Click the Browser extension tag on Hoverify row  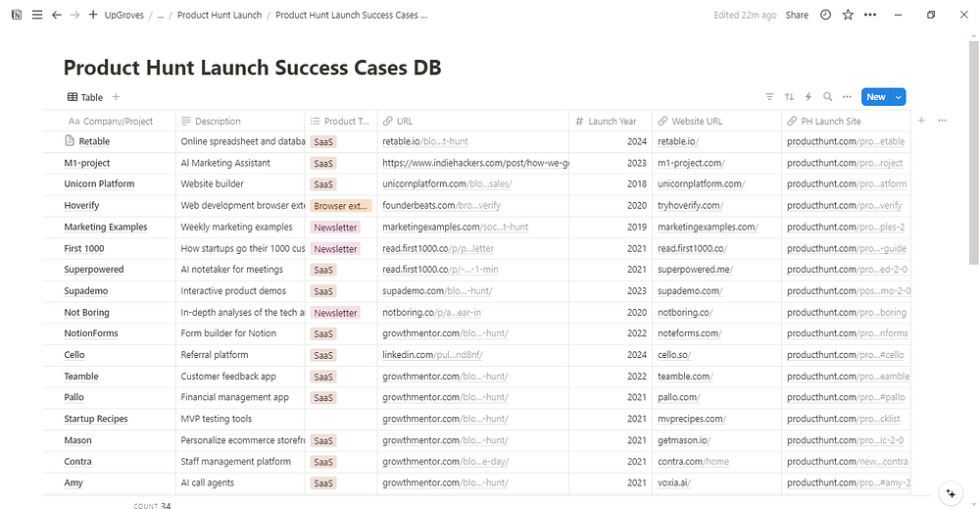[340, 206]
